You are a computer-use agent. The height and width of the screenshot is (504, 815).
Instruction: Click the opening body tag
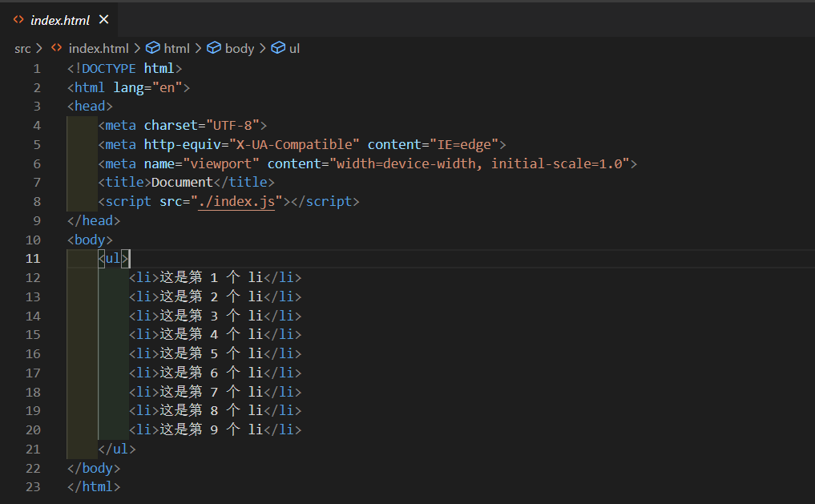click(90, 240)
